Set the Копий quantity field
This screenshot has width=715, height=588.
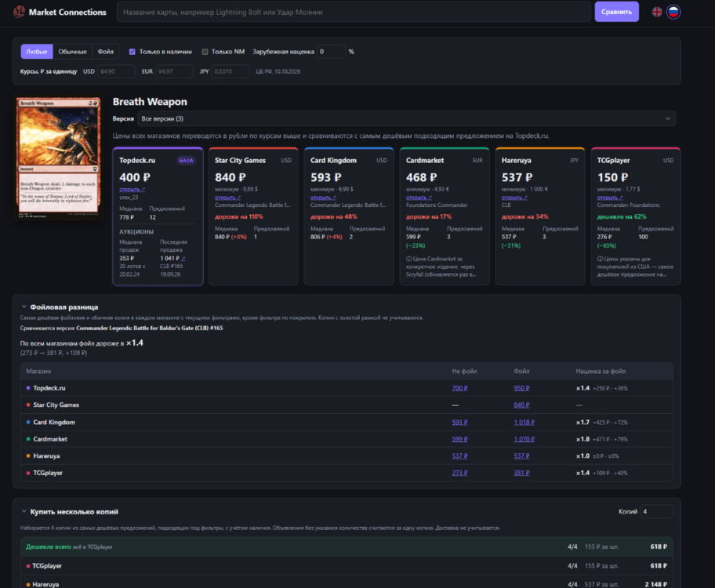pos(657,512)
